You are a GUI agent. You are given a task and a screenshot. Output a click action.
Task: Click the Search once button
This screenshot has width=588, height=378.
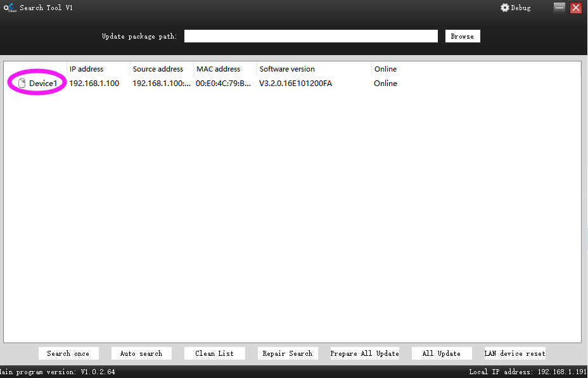click(x=68, y=353)
